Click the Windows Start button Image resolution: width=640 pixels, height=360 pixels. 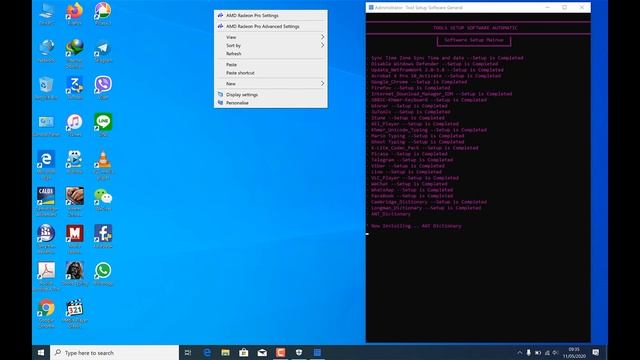tap(41, 353)
